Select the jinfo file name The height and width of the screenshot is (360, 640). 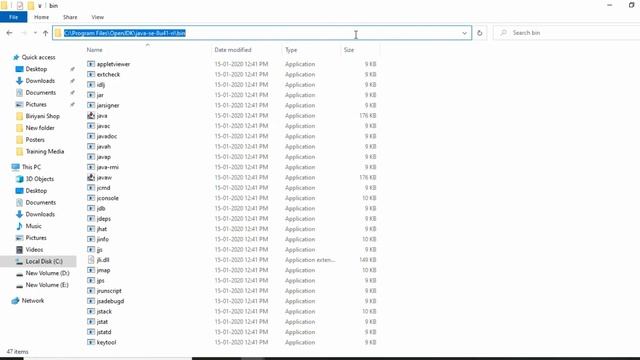tap(103, 239)
